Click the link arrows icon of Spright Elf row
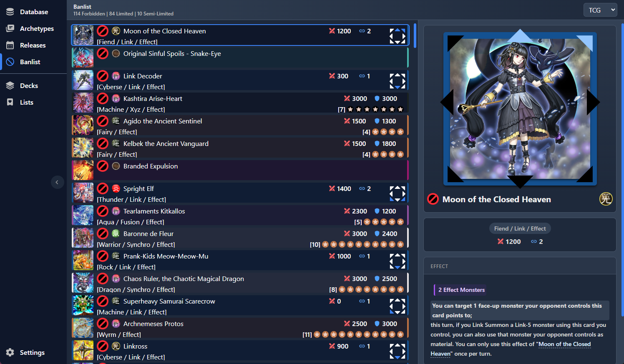Image resolution: width=624 pixels, height=364 pixels. 398,193
